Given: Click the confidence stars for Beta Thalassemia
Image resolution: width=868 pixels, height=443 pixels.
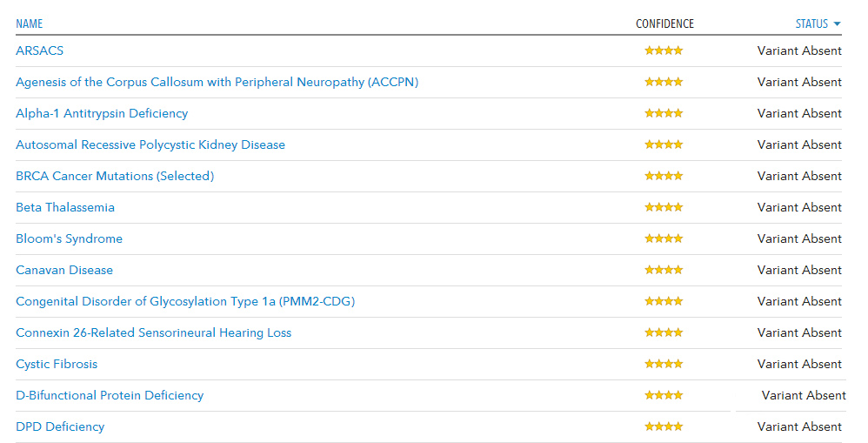Looking at the screenshot, I should tap(664, 207).
